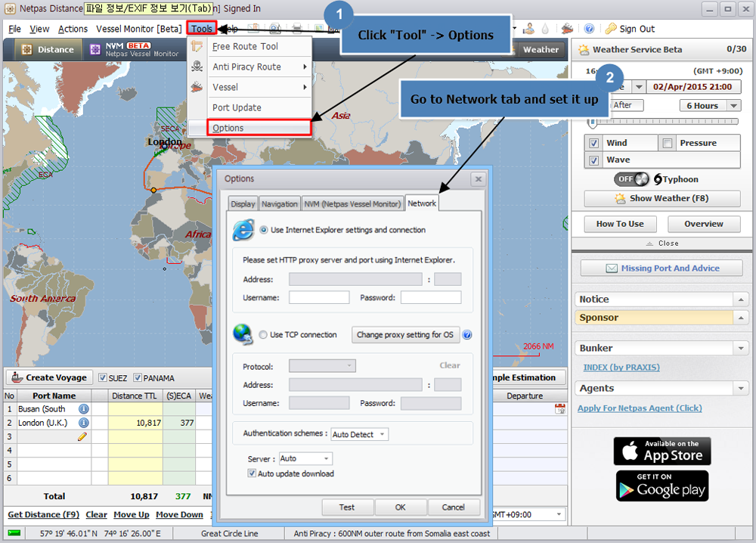
Task: Click the agent person icon in toolbar
Action: coord(528,29)
